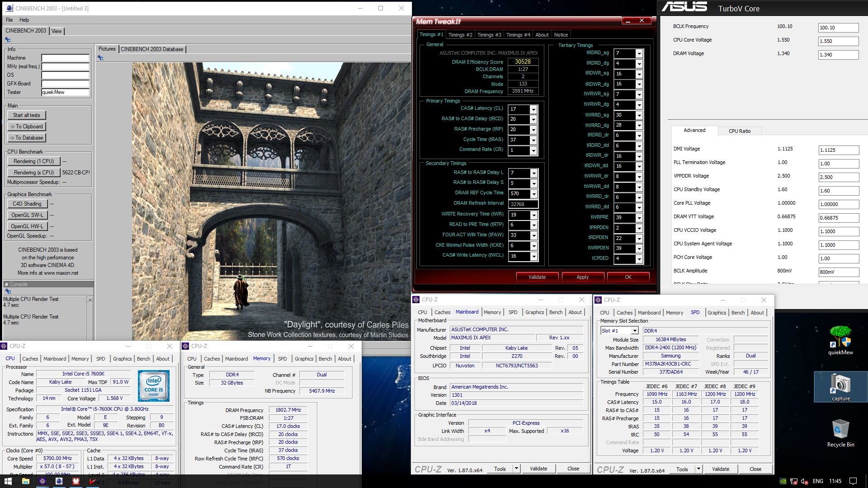
Task: Click the CPU-Z SPD window title icon
Action: click(599, 300)
